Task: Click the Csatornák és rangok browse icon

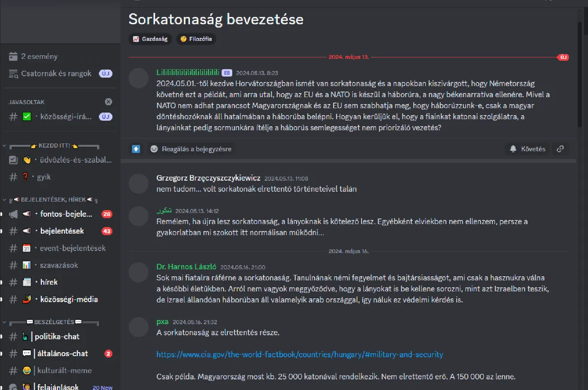Action: tap(13, 74)
